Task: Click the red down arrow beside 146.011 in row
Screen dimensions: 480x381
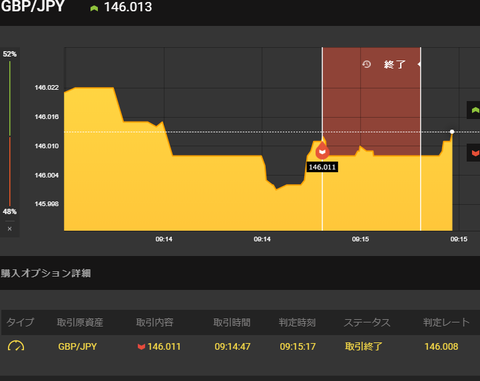Action: point(141,347)
